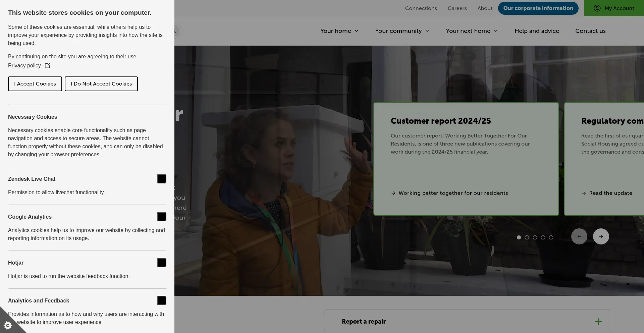Go to Contact us page
Image resolution: width=644 pixels, height=333 pixels.
(590, 31)
